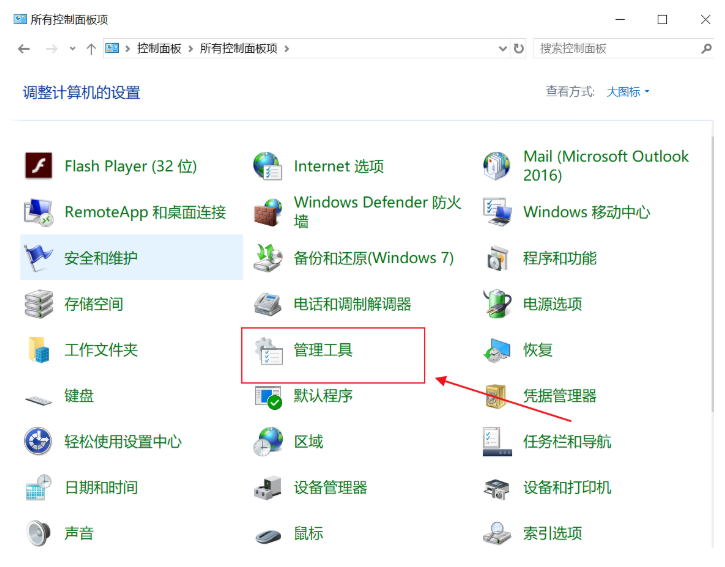725x567 pixels.
Task: Click the 鼠标 mouse icon
Action: [268, 536]
